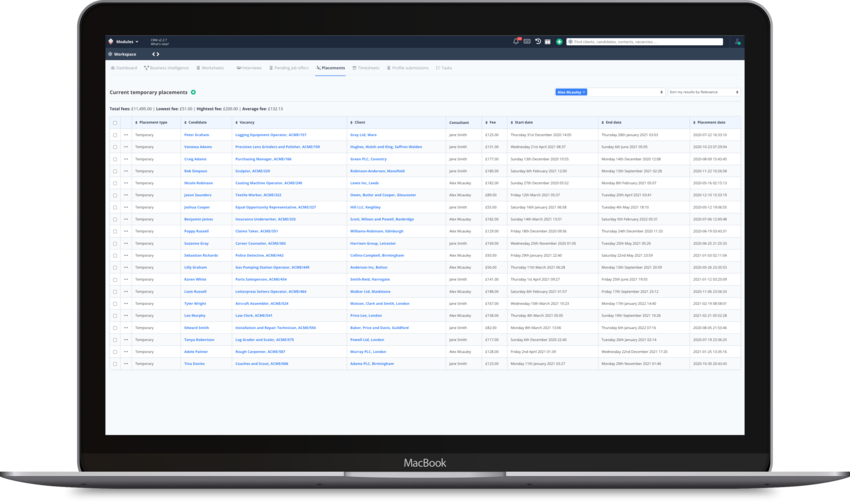Image resolution: width=850 pixels, height=503 pixels.
Task: Open vacancy Law Clerk, ACME/541 link
Action: point(254,315)
